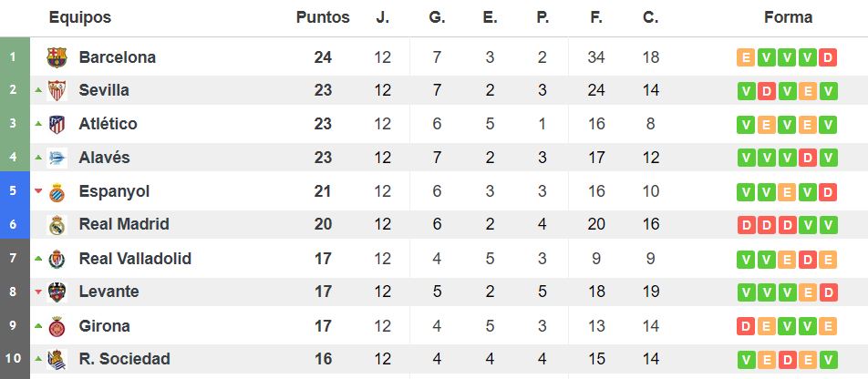Open the Levante team name link
The height and width of the screenshot is (379, 868).
tap(109, 292)
